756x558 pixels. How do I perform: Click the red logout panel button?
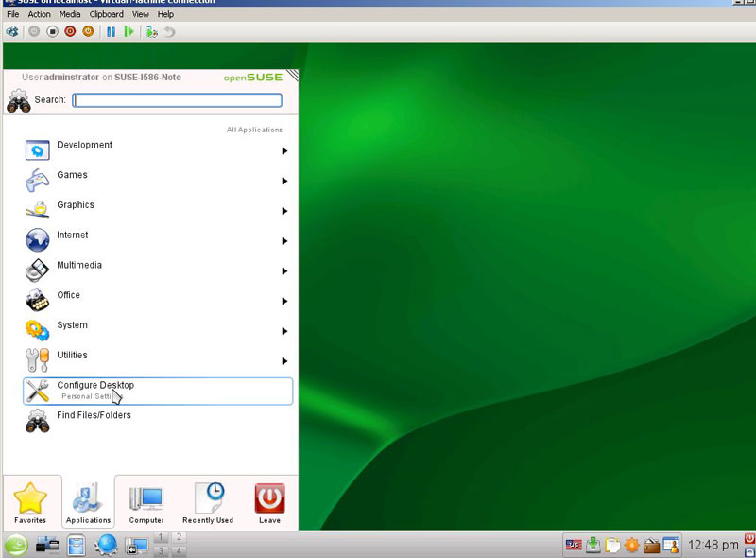[x=749, y=538]
